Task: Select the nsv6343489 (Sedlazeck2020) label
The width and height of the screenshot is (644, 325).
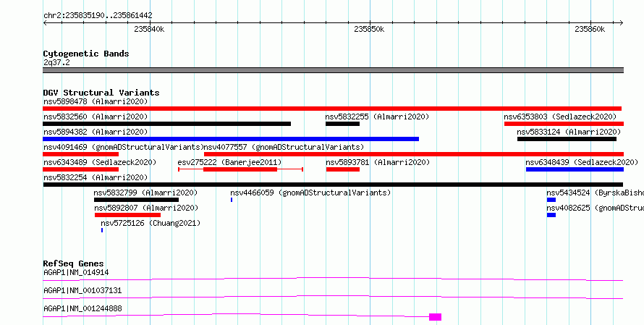Action: coord(100,162)
